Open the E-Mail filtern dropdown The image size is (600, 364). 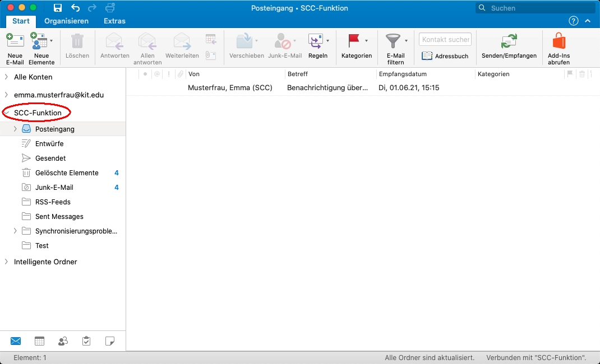pyautogui.click(x=406, y=41)
